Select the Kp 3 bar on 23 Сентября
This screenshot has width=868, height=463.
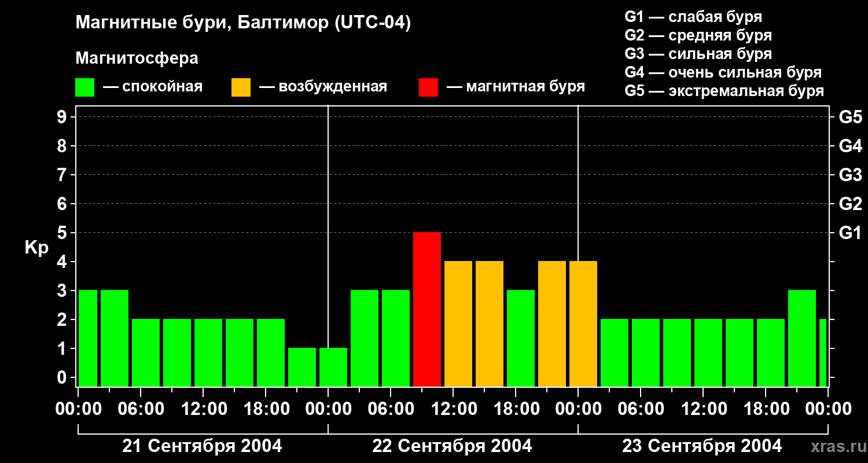(802, 339)
